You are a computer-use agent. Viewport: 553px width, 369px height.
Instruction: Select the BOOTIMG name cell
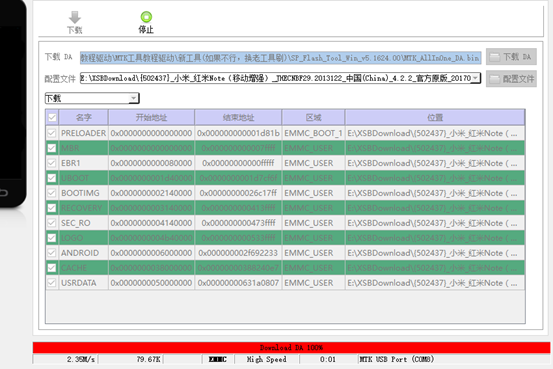click(x=84, y=193)
